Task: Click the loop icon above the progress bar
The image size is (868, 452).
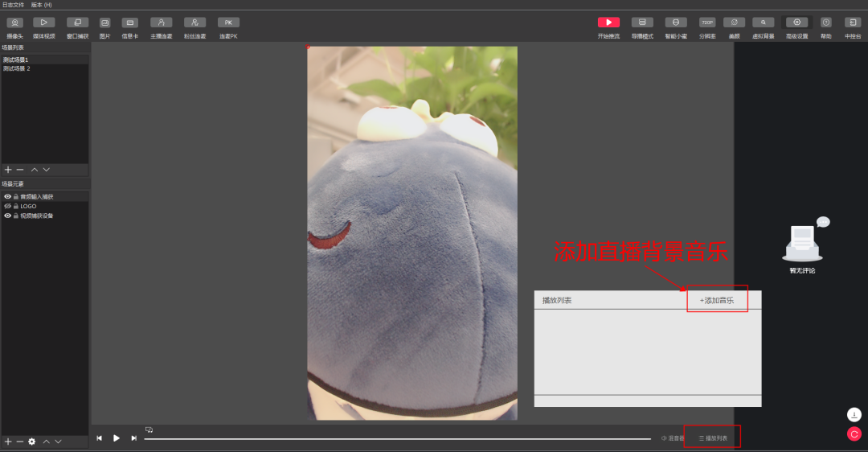Action: (x=149, y=429)
